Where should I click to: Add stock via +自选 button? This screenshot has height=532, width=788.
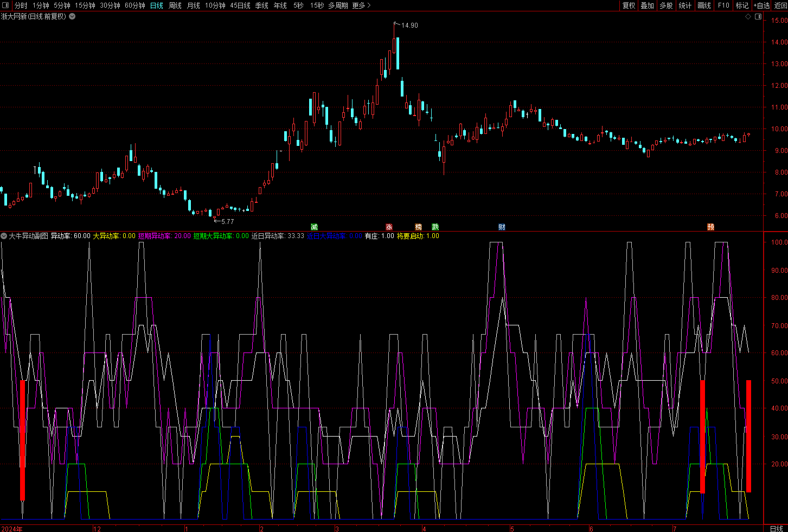[761, 5]
